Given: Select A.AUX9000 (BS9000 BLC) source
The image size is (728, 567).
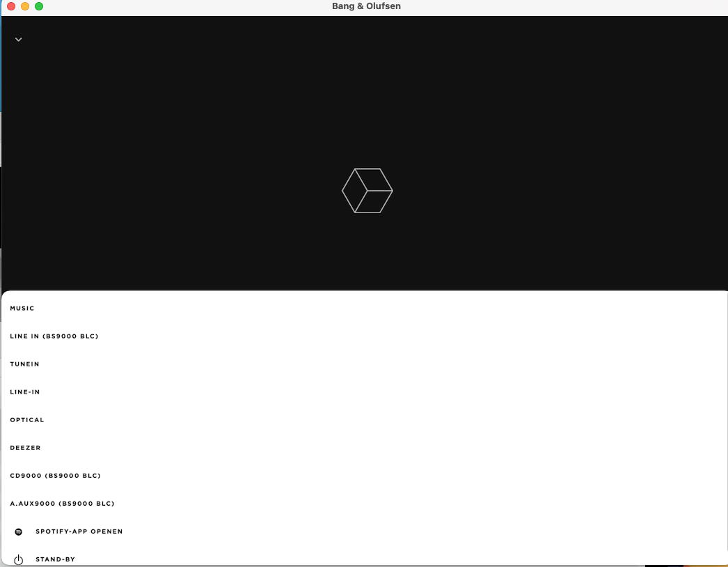Looking at the screenshot, I should (62, 504).
